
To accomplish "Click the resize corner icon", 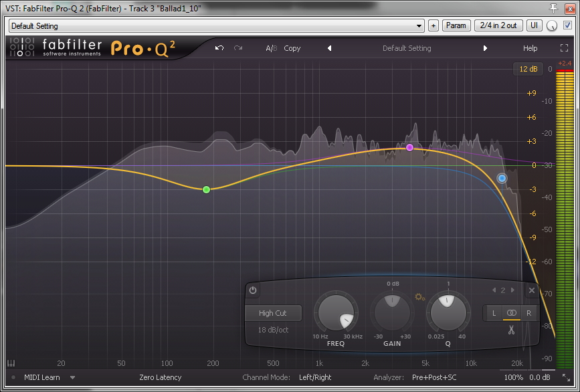I will 566,377.
